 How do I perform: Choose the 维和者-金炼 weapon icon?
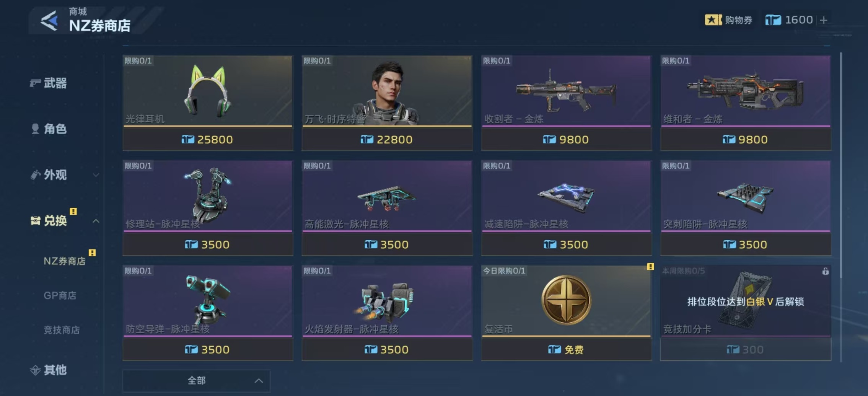745,90
